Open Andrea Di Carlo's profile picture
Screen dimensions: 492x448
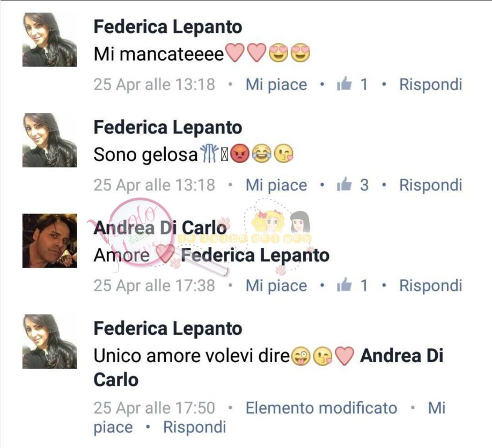[x=49, y=240]
